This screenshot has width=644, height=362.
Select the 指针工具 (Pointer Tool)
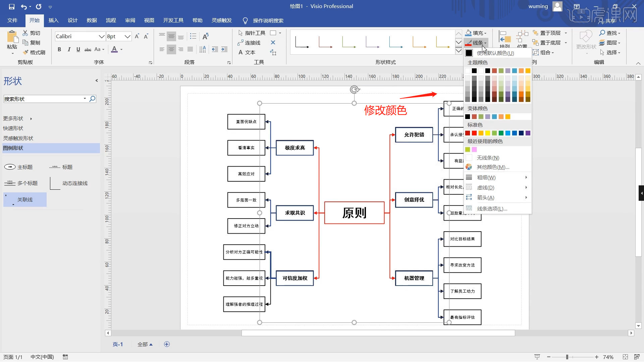[253, 33]
